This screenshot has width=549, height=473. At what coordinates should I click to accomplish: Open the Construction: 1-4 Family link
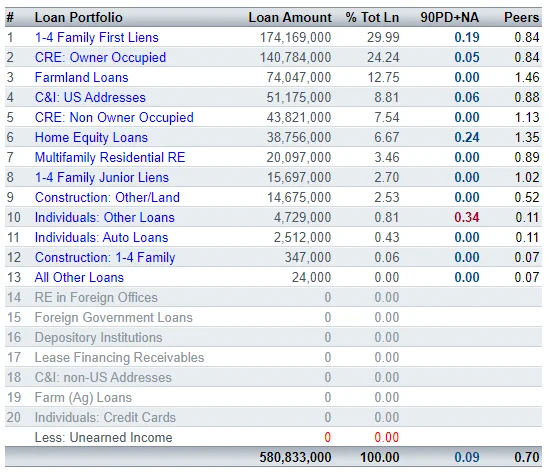(x=105, y=257)
